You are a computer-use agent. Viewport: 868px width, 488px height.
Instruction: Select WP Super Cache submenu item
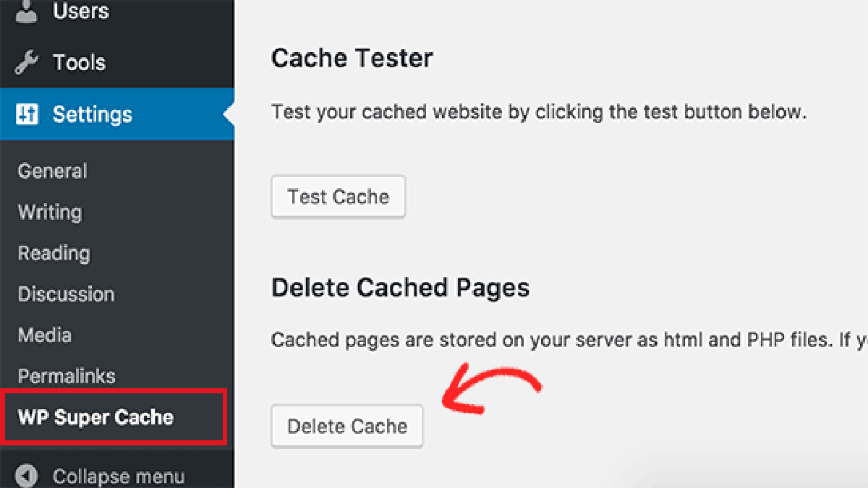click(95, 417)
